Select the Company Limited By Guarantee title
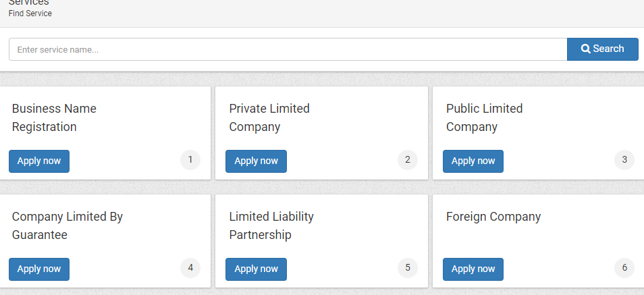644x295 pixels. point(68,225)
